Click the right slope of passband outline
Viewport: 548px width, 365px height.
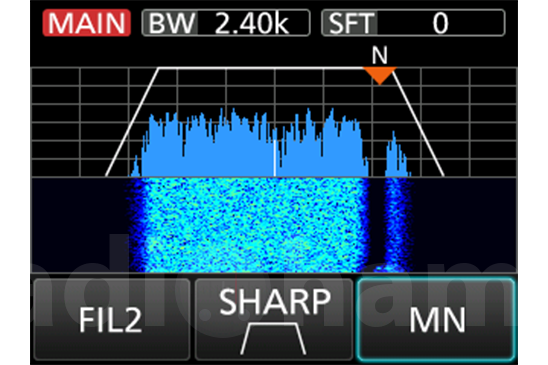[418, 122]
